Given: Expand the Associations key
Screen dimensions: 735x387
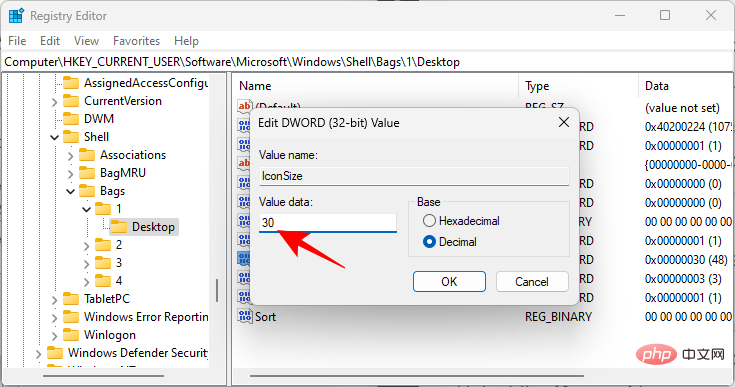Looking at the screenshot, I should click(70, 155).
